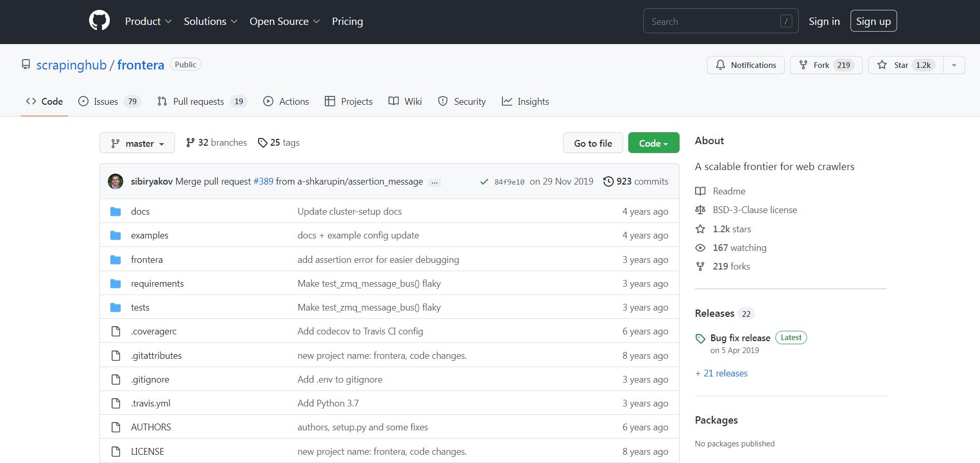
Task: Click the Sign up button
Action: 873,21
